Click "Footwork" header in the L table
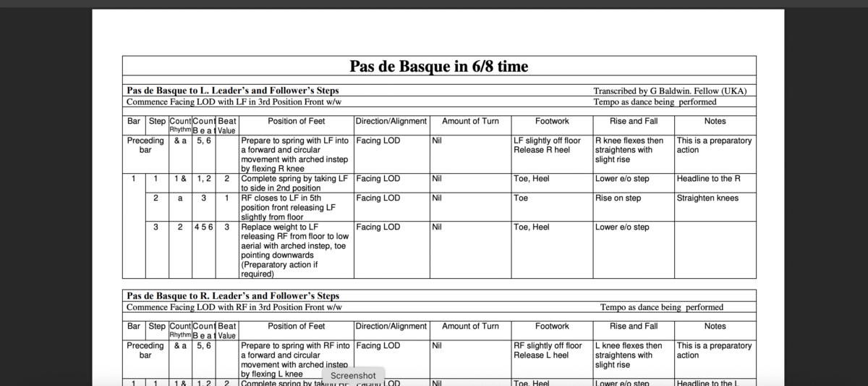The height and width of the screenshot is (386, 868). pos(552,122)
